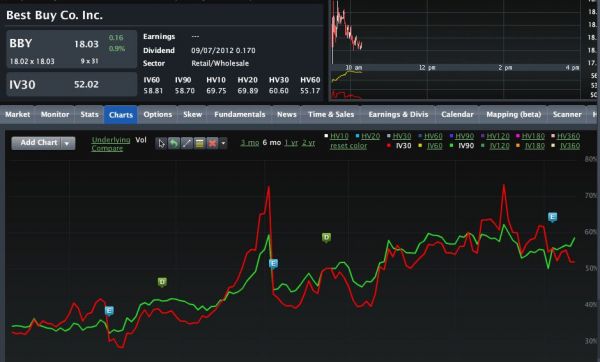Open the Underlying chart link
This screenshot has height=362, width=600.
[x=111, y=140]
